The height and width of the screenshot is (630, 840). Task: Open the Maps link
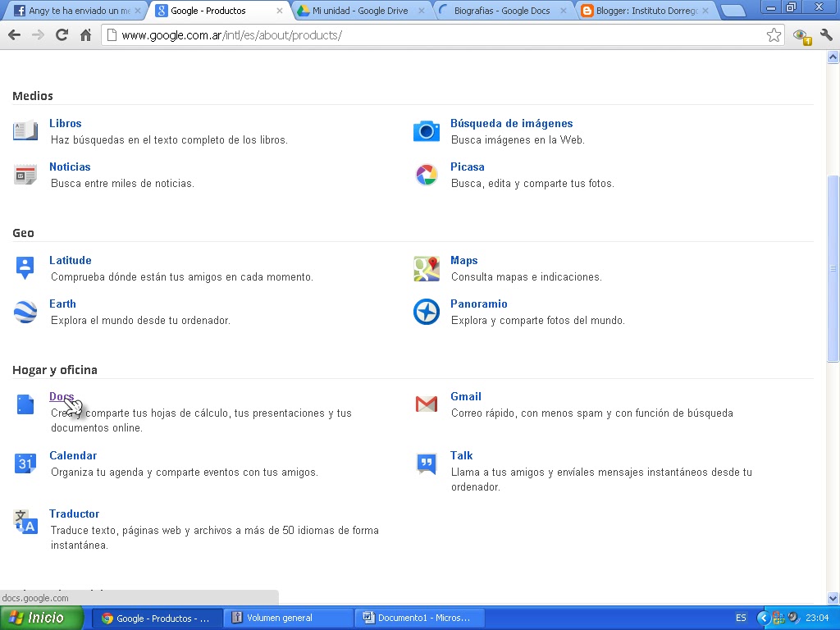464,260
